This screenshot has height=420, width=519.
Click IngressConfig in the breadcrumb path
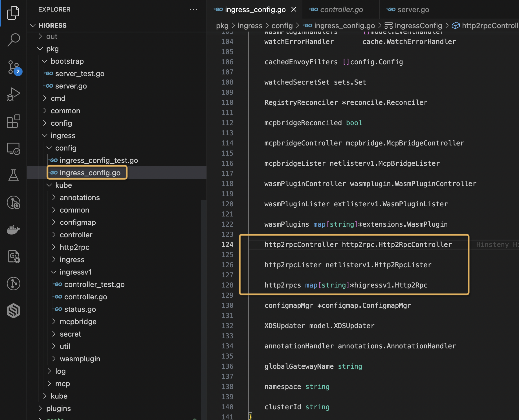(x=418, y=26)
